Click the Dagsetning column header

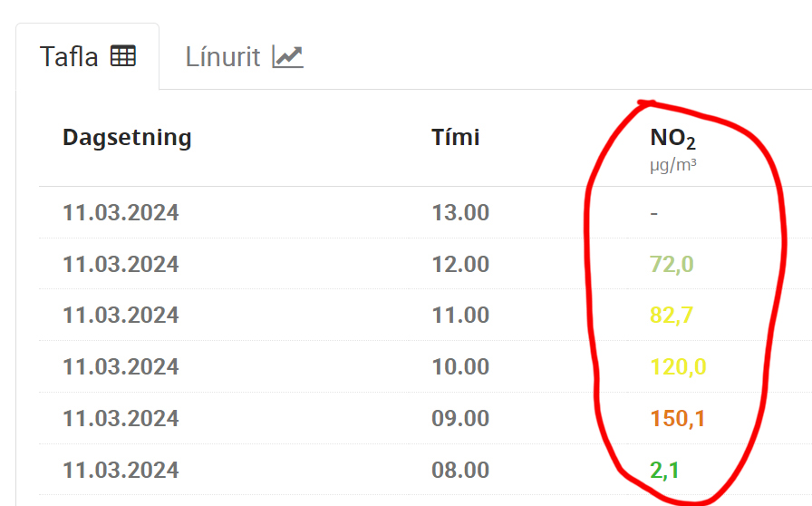pos(127,138)
